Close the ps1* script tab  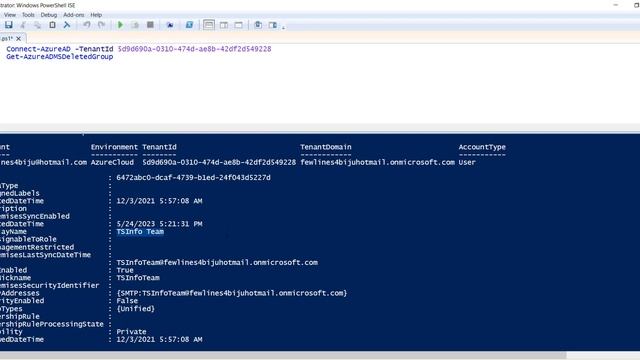(x=18, y=38)
